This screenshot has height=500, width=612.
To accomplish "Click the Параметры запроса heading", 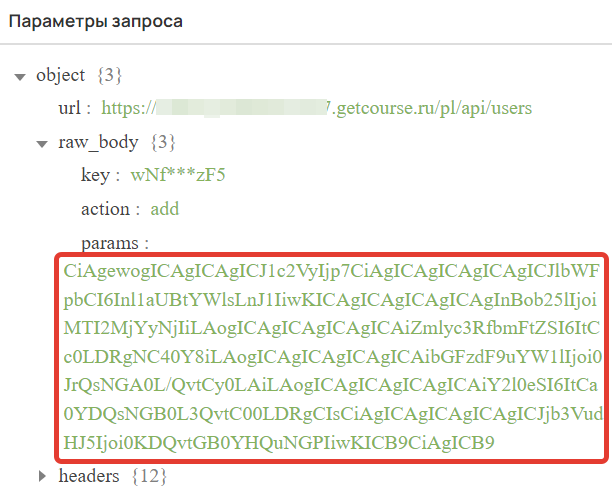I will click(x=96, y=21).
